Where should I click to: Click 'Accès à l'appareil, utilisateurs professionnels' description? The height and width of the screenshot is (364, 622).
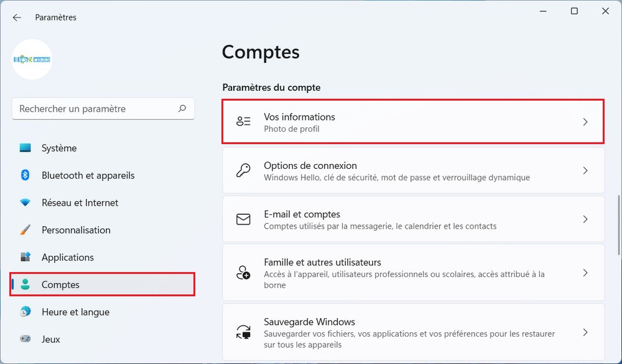coord(404,280)
